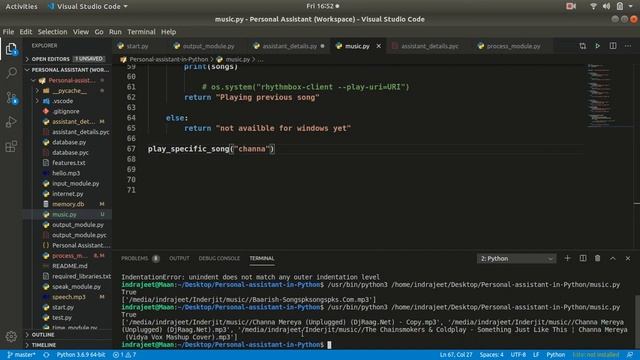The image size is (640, 360).
Task: Expand the Timeline section
Action: (x=67, y=345)
